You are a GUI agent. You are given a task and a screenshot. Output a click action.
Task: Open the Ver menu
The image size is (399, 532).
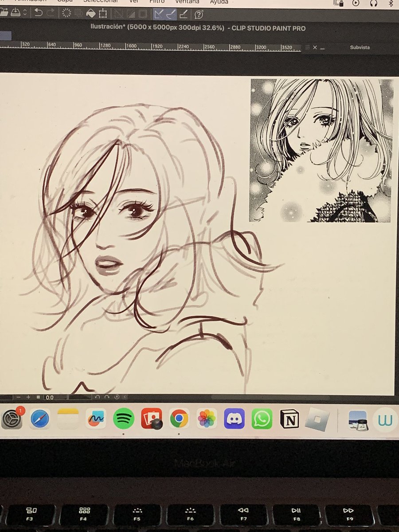[x=133, y=2]
